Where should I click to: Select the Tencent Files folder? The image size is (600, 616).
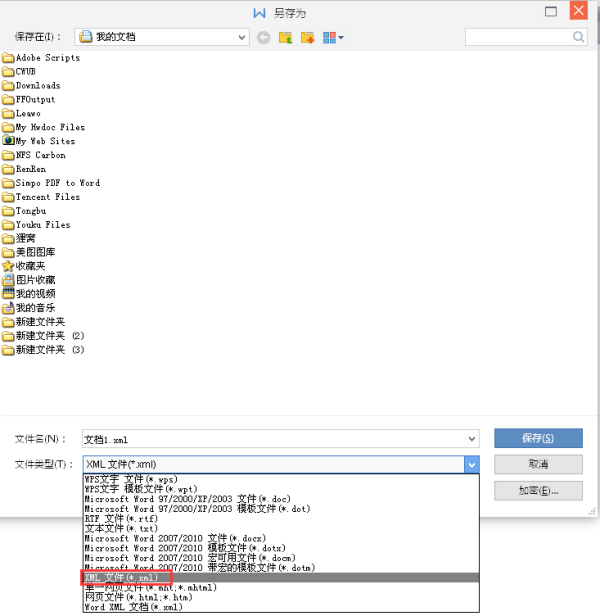(x=41, y=197)
